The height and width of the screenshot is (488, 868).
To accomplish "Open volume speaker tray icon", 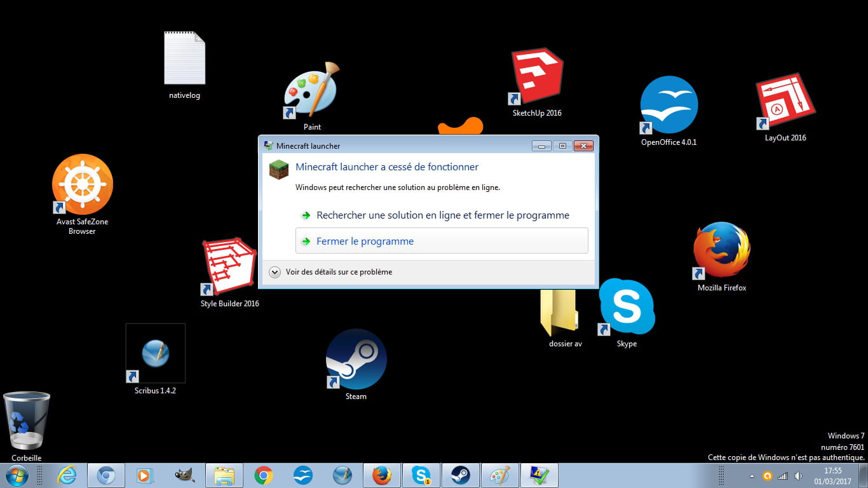I will (x=798, y=476).
